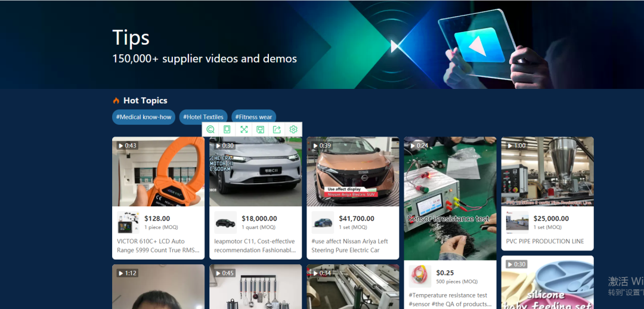Open the small VICTOR clamp meter product image
This screenshot has width=644, height=309.
(x=128, y=223)
